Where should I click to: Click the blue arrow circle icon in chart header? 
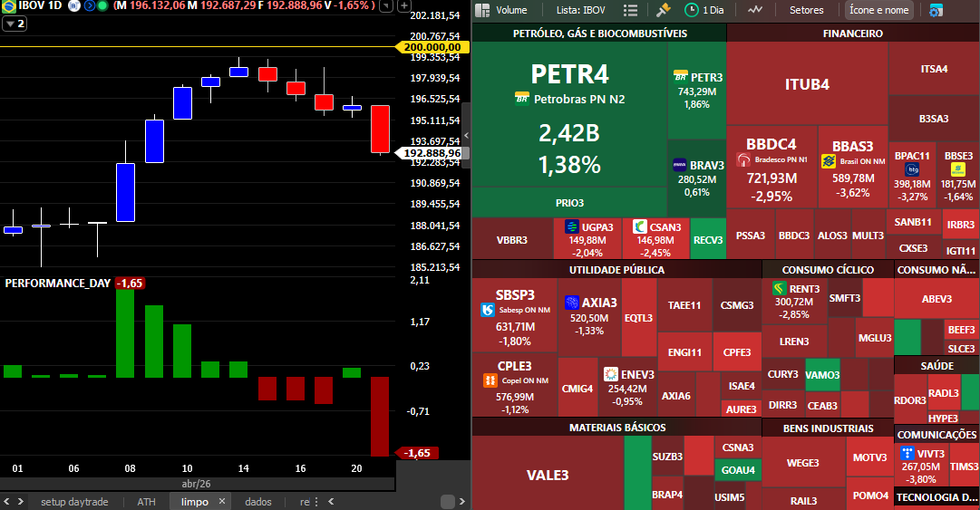tap(90, 5)
